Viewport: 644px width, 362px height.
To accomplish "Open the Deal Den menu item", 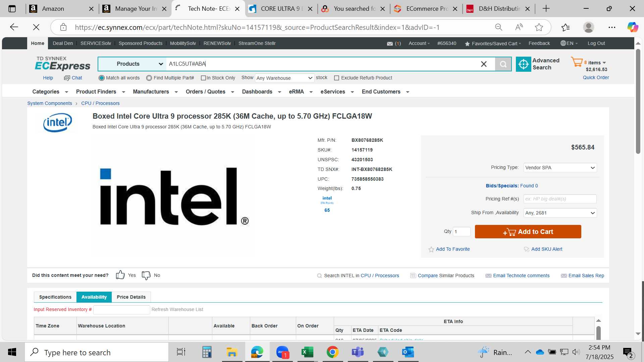I will coord(63,44).
